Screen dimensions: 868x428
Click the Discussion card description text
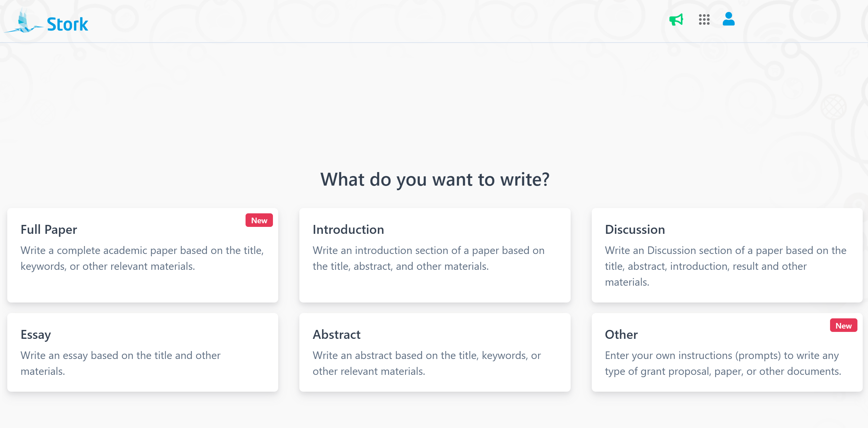725,266
